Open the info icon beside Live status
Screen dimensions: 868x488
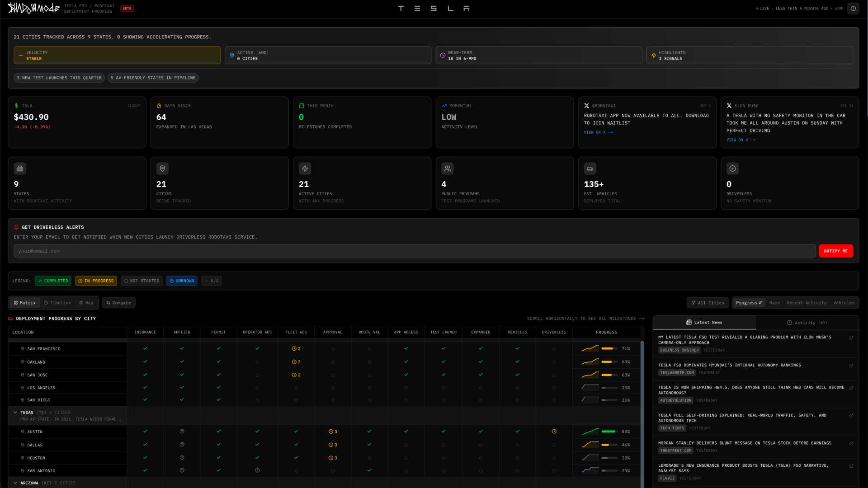(x=853, y=9)
